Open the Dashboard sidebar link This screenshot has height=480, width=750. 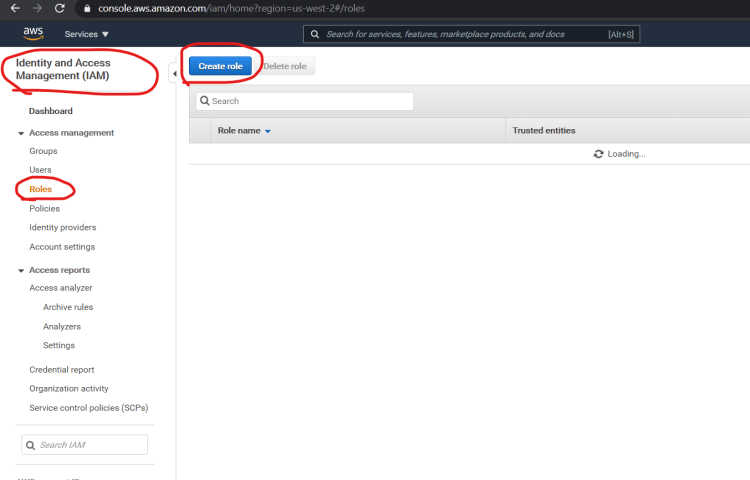coord(51,111)
